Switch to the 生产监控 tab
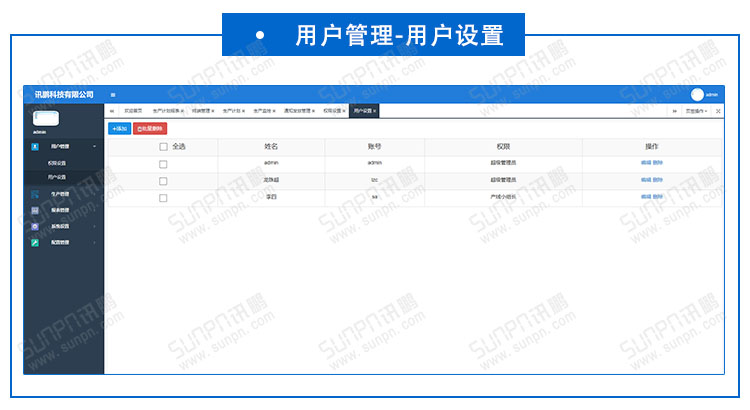Screen dimensions: 750x410 point(262,111)
